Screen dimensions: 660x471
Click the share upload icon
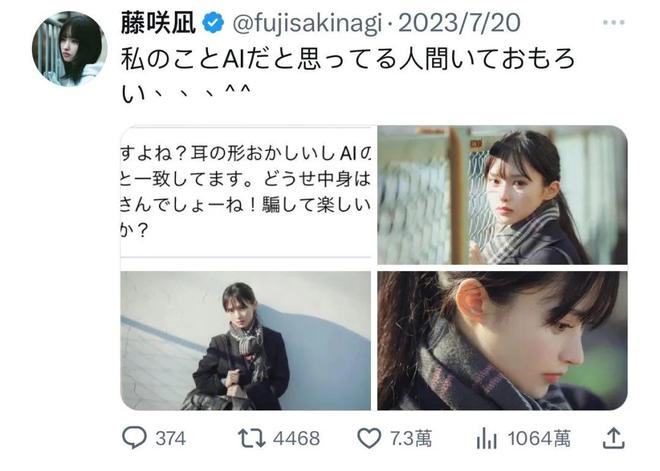pyautogui.click(x=614, y=438)
